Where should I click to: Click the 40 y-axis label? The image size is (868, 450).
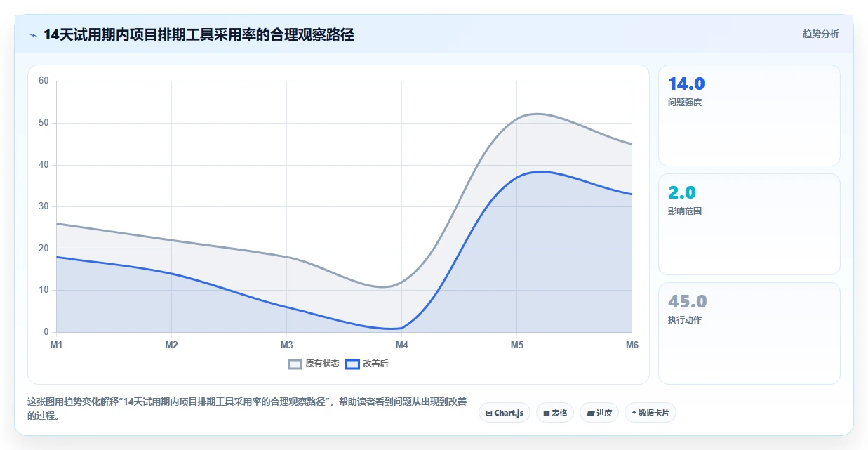point(44,165)
